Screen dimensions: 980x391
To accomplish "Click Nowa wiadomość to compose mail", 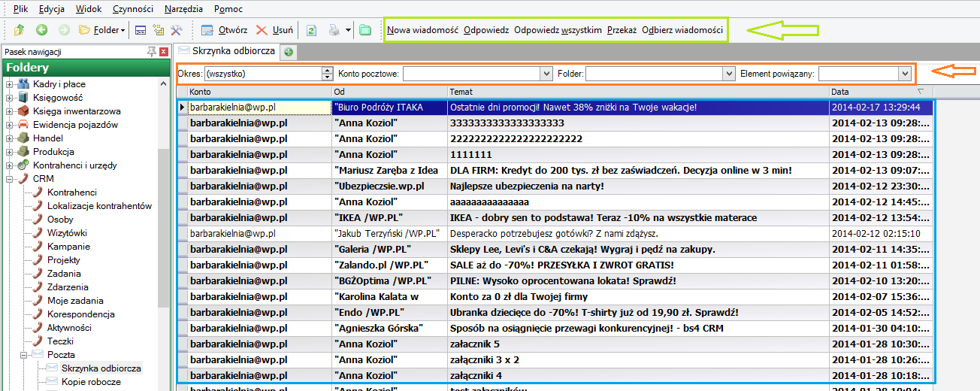I will (x=422, y=30).
